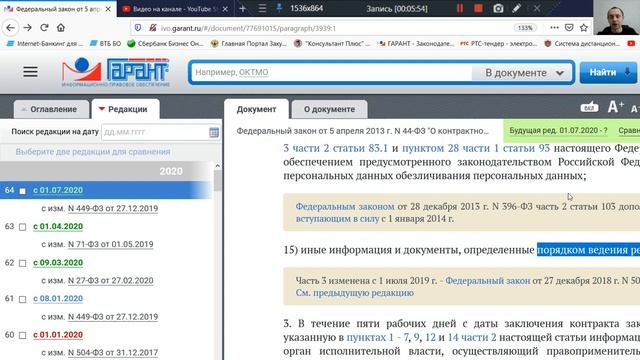Image resolution: width=640 pixels, height=360 pixels.
Task: Open a new browser tab with plus
Action: pyautogui.click(x=242, y=8)
